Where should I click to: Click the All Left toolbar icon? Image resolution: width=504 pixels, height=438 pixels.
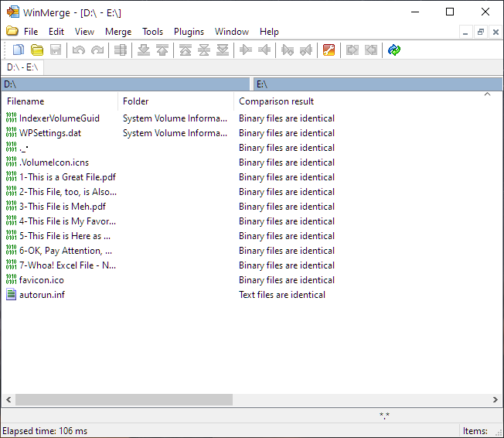[370, 50]
